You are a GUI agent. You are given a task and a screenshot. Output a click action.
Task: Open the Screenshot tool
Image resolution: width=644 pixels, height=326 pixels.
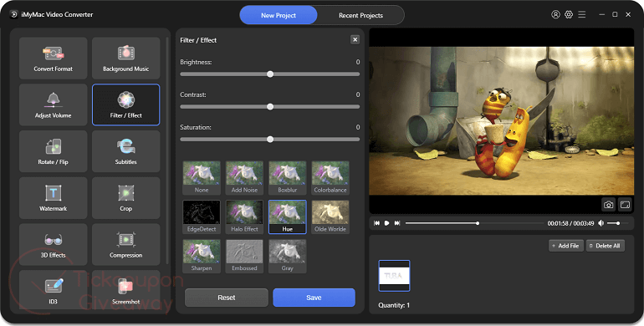(125, 290)
